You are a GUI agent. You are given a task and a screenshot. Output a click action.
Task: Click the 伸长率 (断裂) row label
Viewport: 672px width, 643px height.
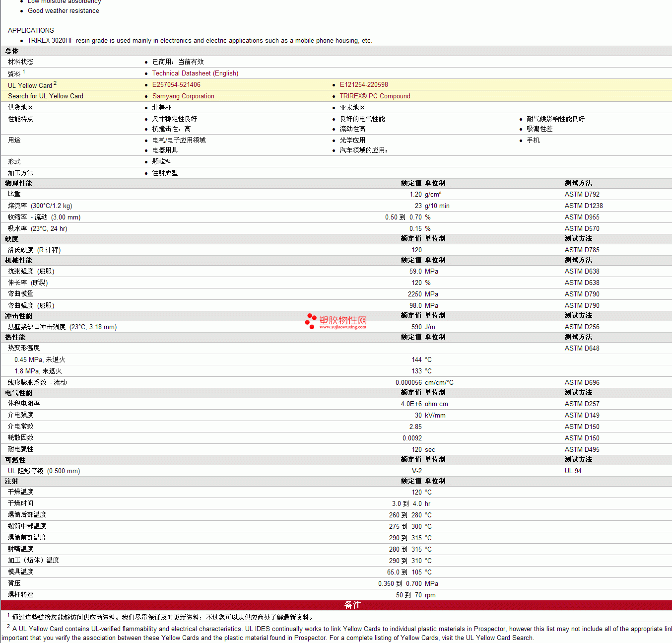(x=28, y=283)
